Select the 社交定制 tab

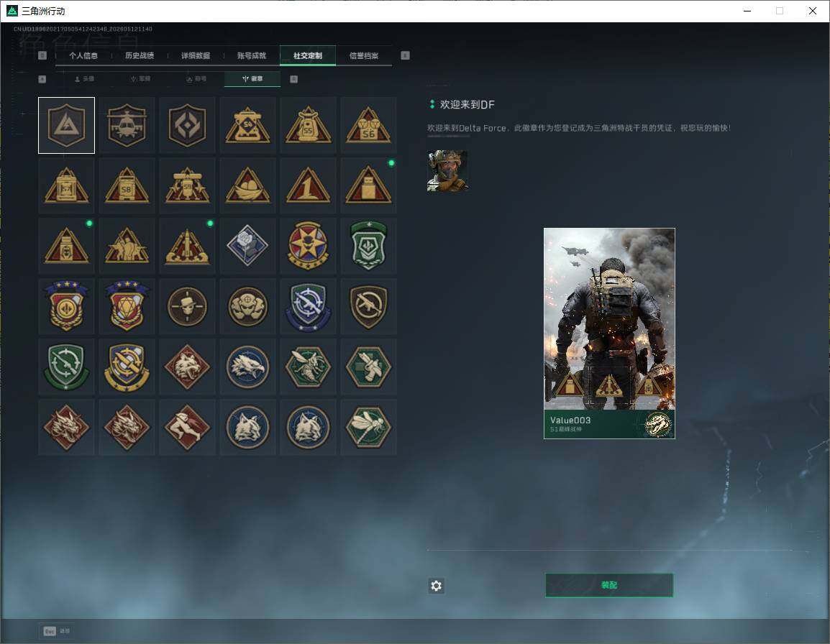(308, 55)
